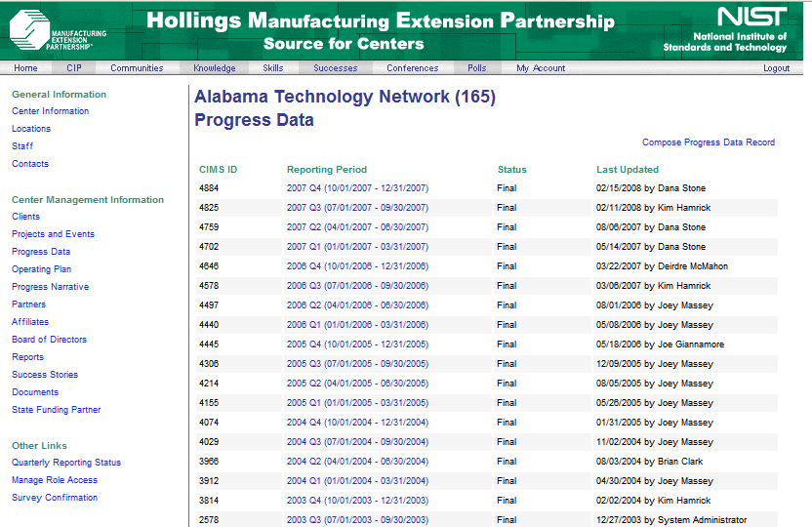
Task: Click Manage Role Access link
Action: coord(55,480)
